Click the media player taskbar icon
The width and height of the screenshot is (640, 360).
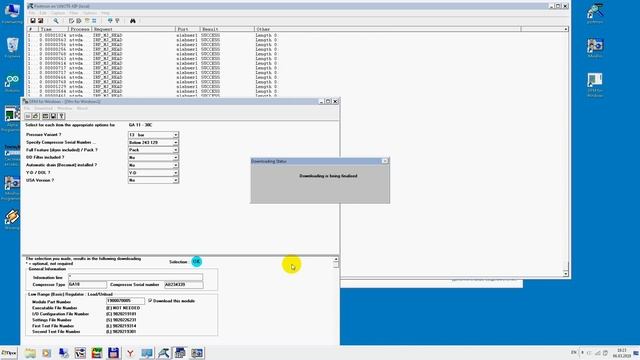pos(47,353)
